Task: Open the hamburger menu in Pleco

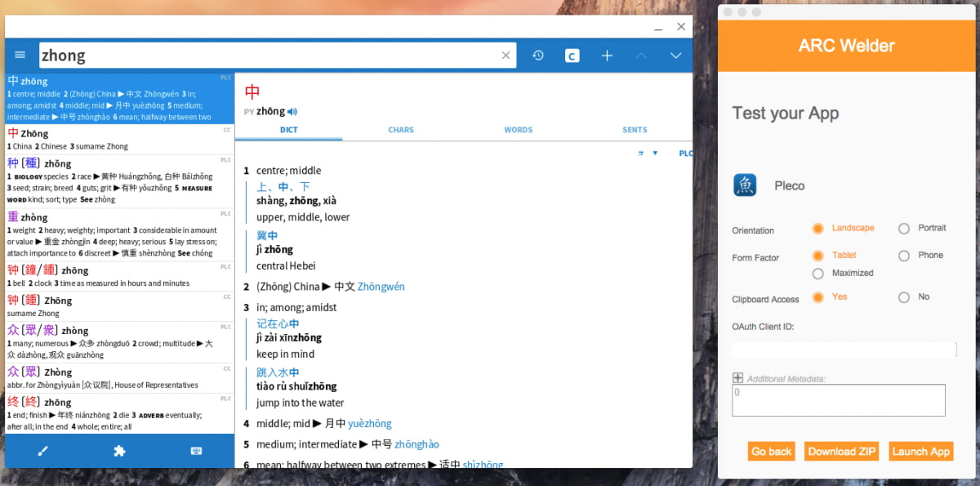Action: click(x=20, y=55)
